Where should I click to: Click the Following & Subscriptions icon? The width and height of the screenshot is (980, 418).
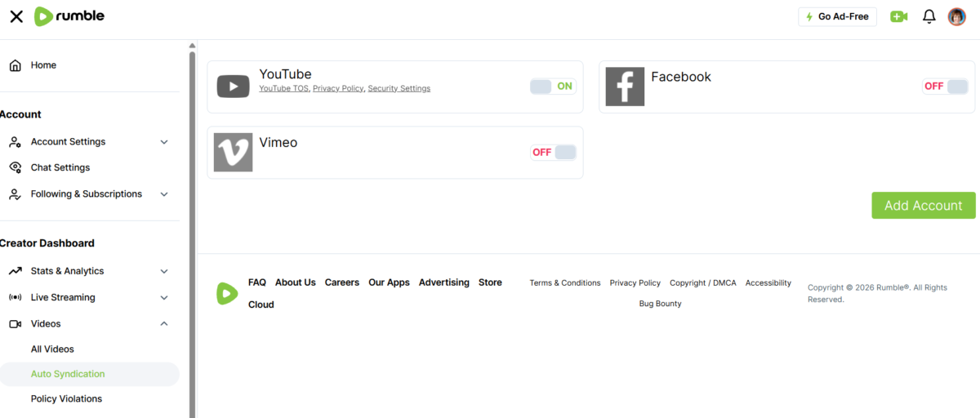point(16,194)
